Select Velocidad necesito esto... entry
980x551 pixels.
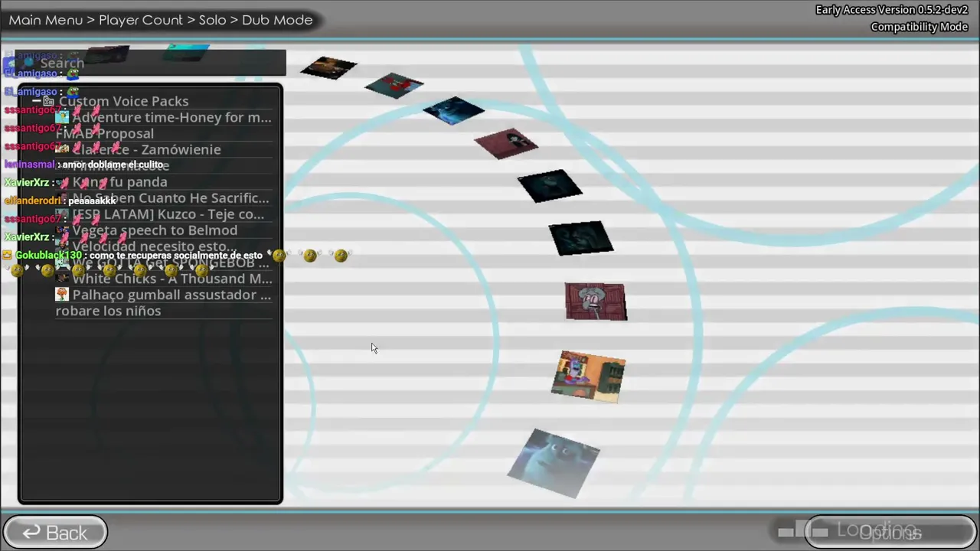[154, 246]
